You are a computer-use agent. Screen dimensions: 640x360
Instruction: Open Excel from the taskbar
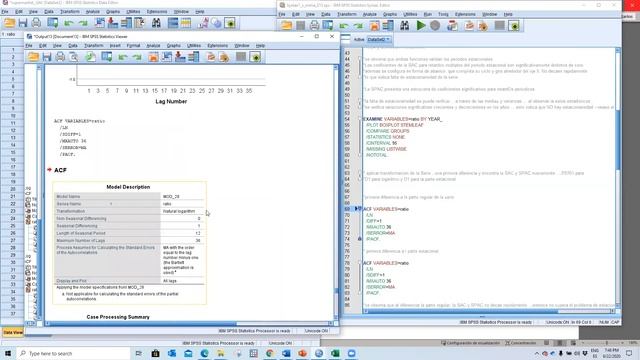(x=335, y=353)
